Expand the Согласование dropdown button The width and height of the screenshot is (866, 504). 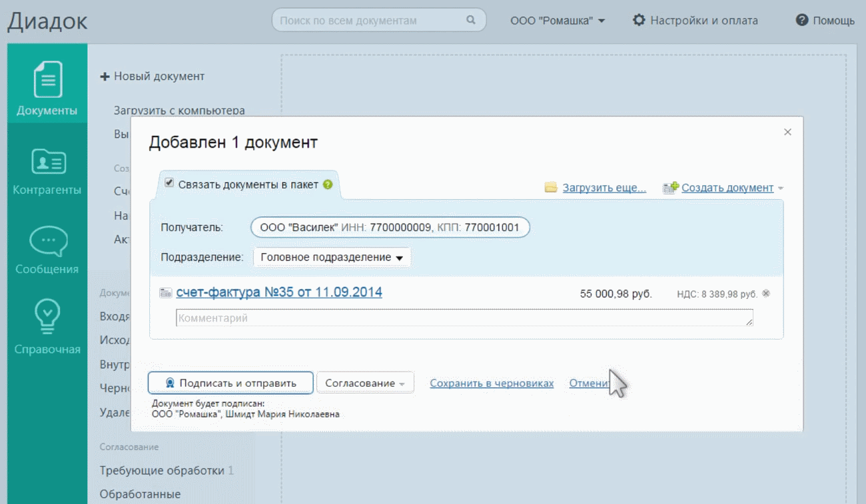click(x=365, y=383)
